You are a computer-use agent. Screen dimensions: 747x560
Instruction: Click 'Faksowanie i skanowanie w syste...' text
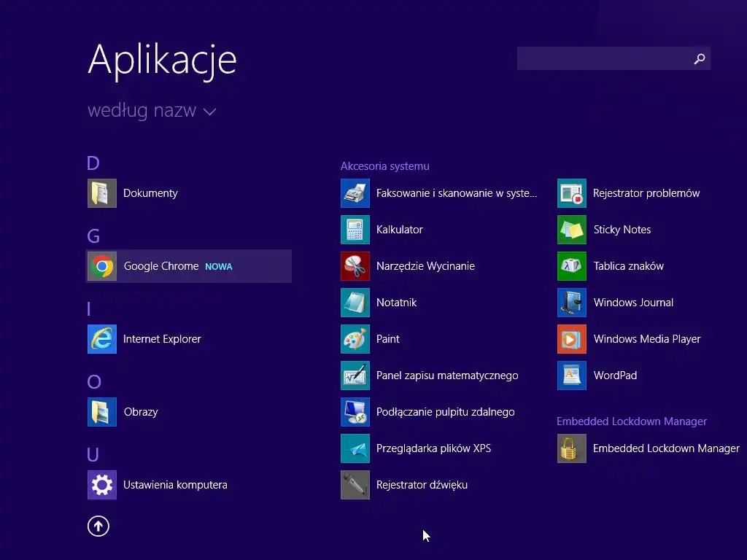[457, 193]
